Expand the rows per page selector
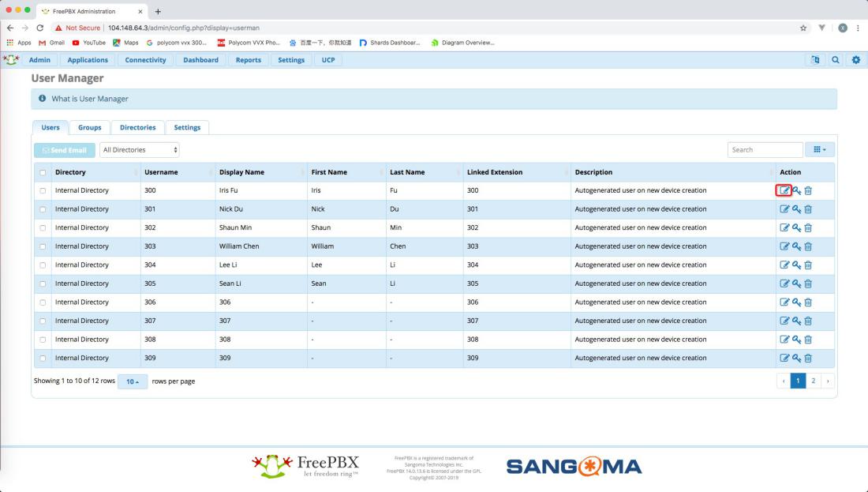This screenshot has height=492, width=868. pyautogui.click(x=132, y=381)
